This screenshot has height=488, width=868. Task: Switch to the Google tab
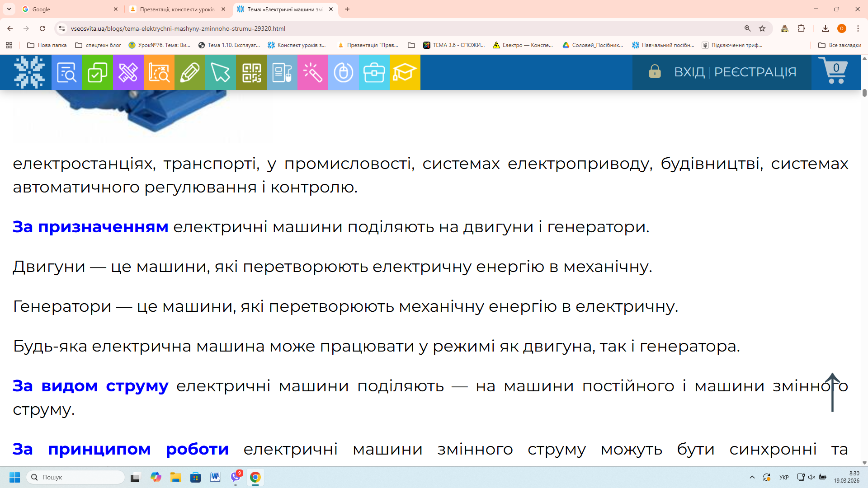point(68,9)
